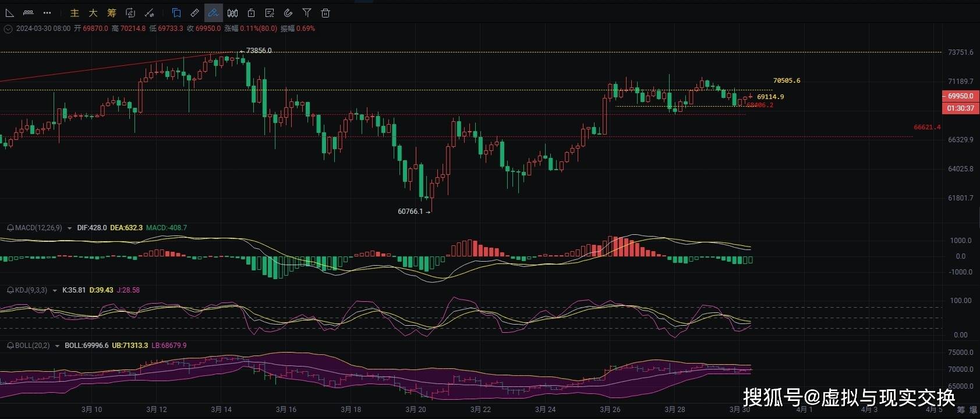Select the 70505.6 yellow line label
Screen dimensions: 980x419
tap(787, 80)
